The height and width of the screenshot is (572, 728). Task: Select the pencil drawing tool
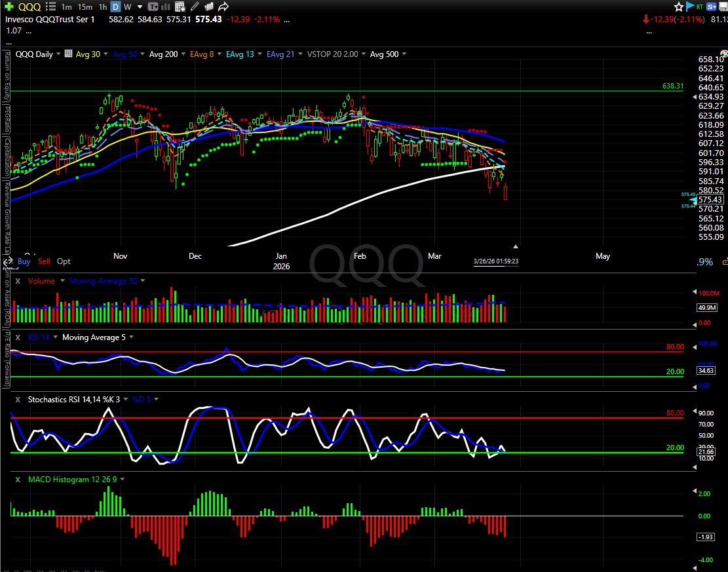[195, 7]
